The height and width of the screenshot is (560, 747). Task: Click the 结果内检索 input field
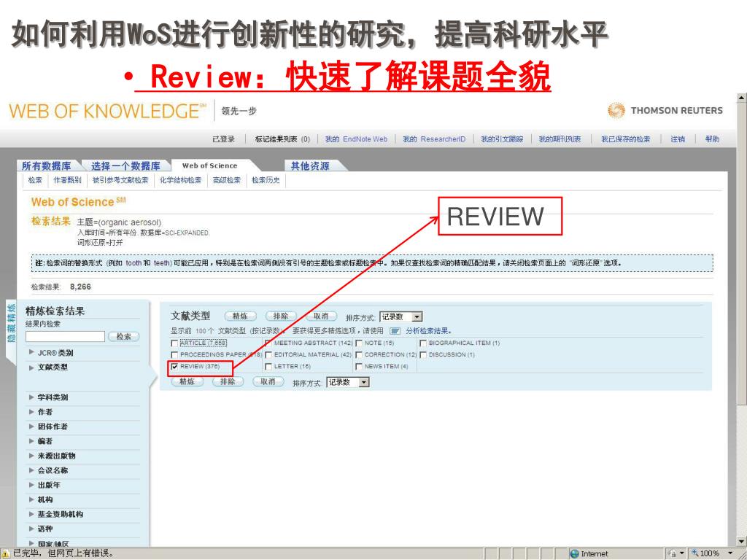coord(65,337)
